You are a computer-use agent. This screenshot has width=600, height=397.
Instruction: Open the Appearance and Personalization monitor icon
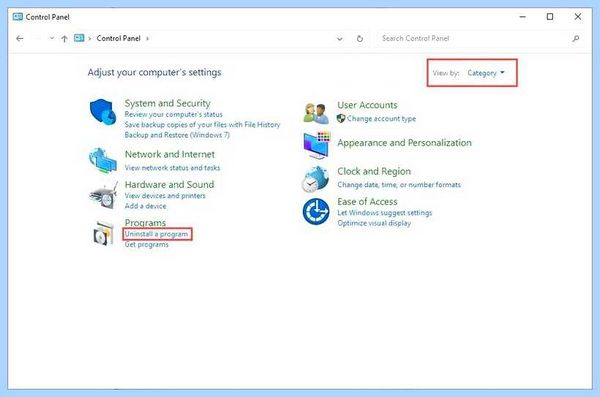(316, 146)
